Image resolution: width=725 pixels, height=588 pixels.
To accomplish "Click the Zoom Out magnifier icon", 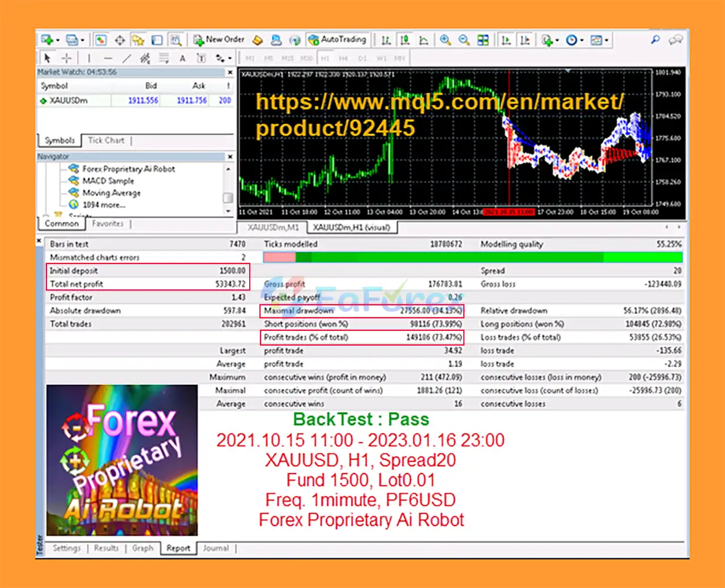I will click(464, 40).
